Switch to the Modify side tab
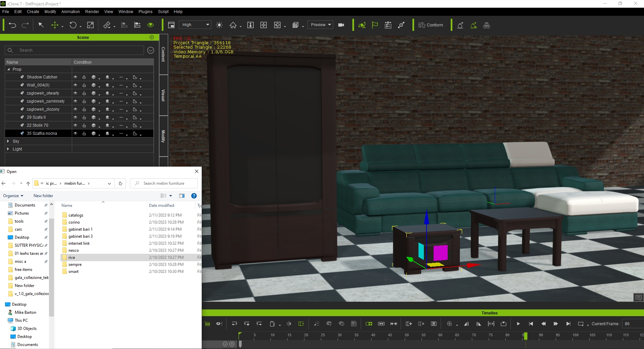Image resolution: width=644 pixels, height=349 pixels. tap(163, 136)
